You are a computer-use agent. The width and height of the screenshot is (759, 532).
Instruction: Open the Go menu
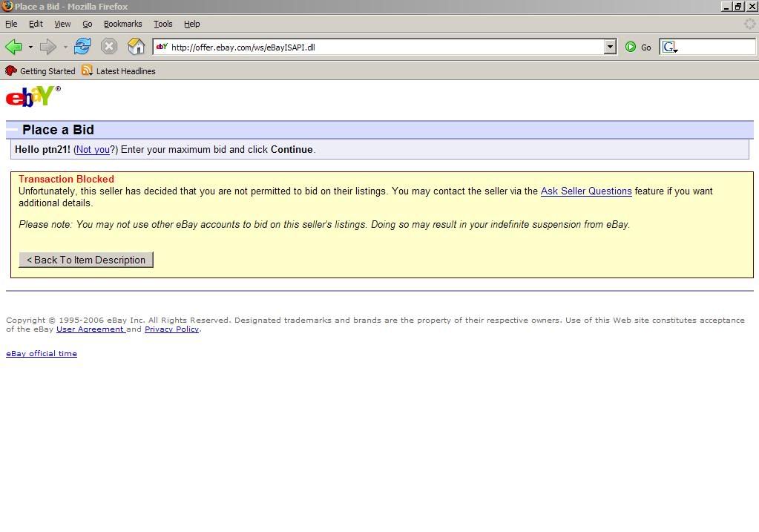87,24
